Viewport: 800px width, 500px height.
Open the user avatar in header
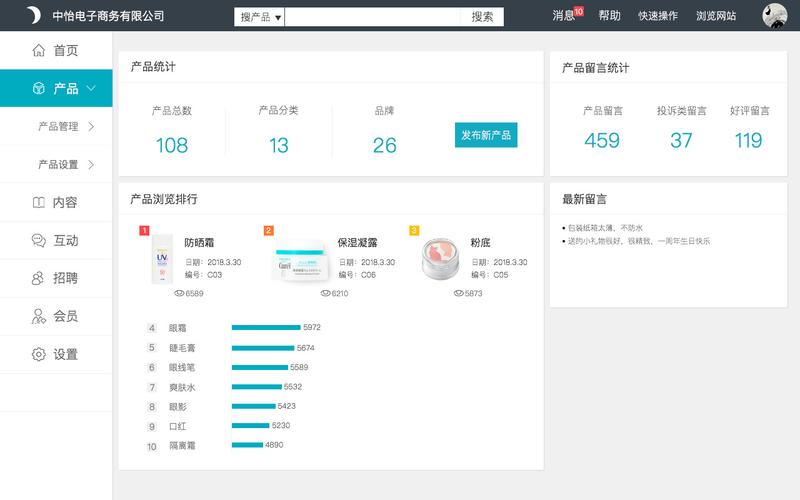click(x=774, y=15)
